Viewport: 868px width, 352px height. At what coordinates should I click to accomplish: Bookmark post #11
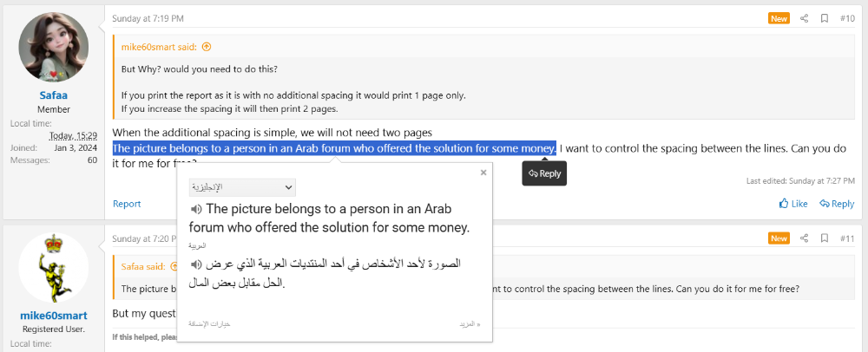click(825, 238)
